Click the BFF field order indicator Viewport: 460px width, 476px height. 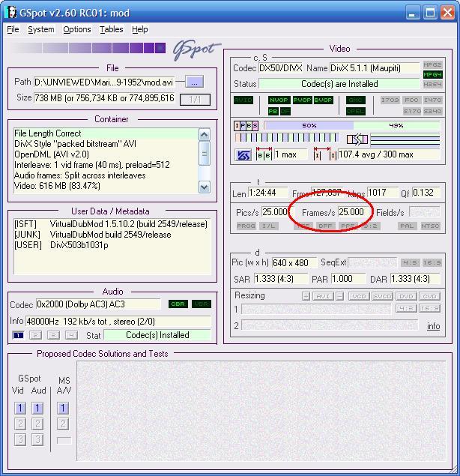tap(325, 226)
